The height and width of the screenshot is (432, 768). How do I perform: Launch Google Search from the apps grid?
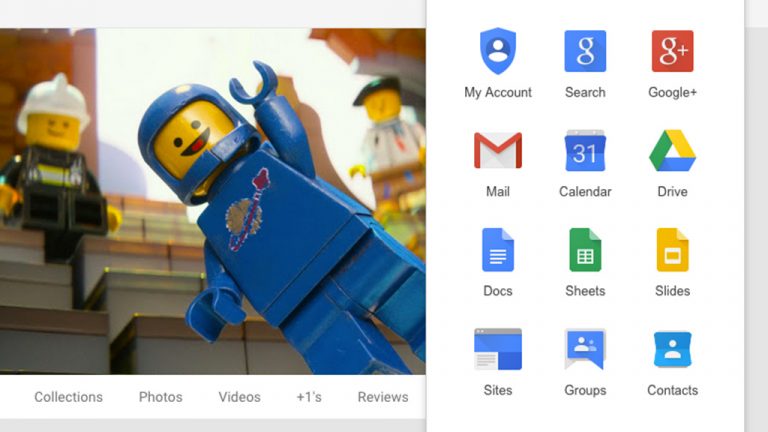tap(585, 51)
